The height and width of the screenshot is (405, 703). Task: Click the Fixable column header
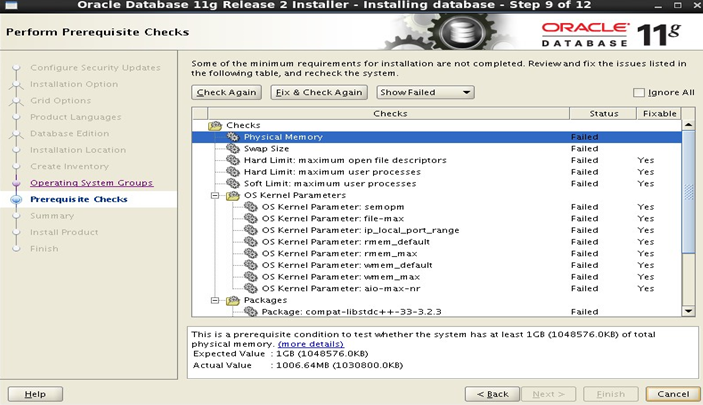click(659, 113)
